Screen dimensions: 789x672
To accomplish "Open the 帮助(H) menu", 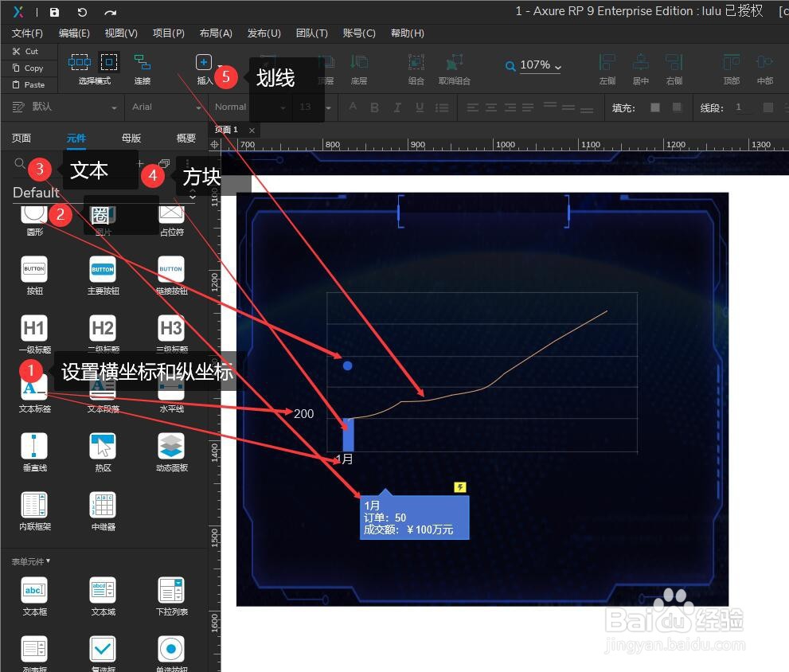I will (x=407, y=33).
